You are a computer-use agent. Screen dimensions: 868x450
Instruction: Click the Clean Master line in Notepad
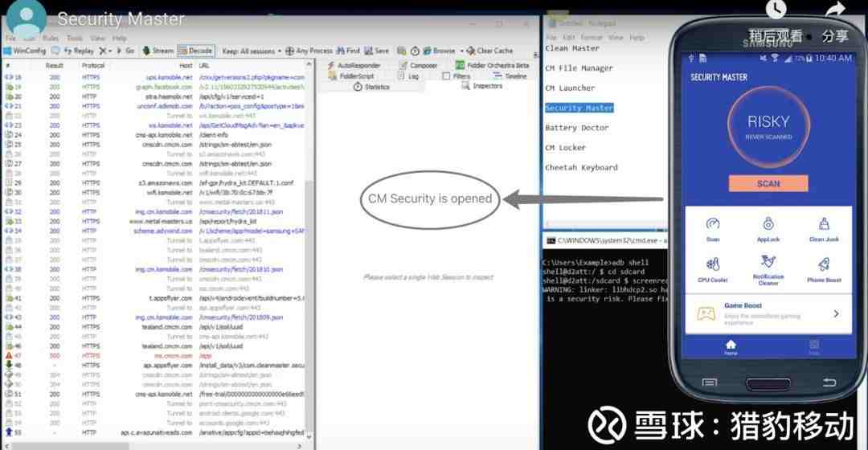pyautogui.click(x=572, y=48)
